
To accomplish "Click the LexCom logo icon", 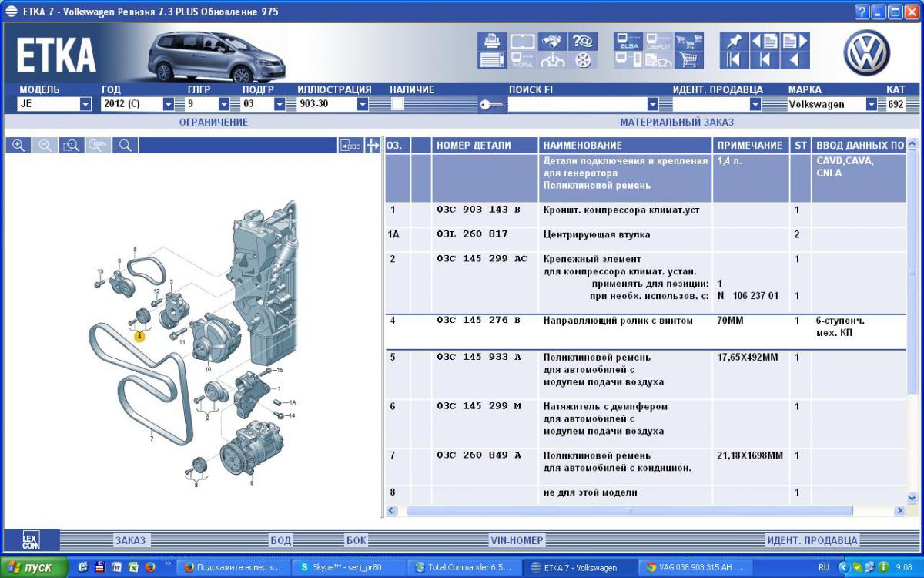I will [30, 540].
